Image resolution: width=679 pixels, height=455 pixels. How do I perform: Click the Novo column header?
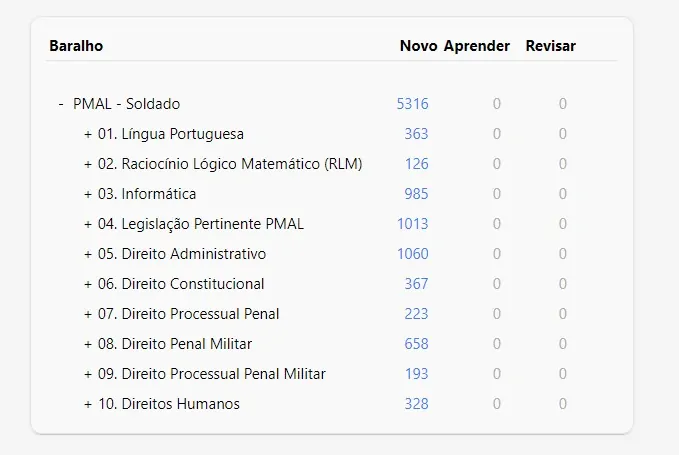click(x=418, y=46)
